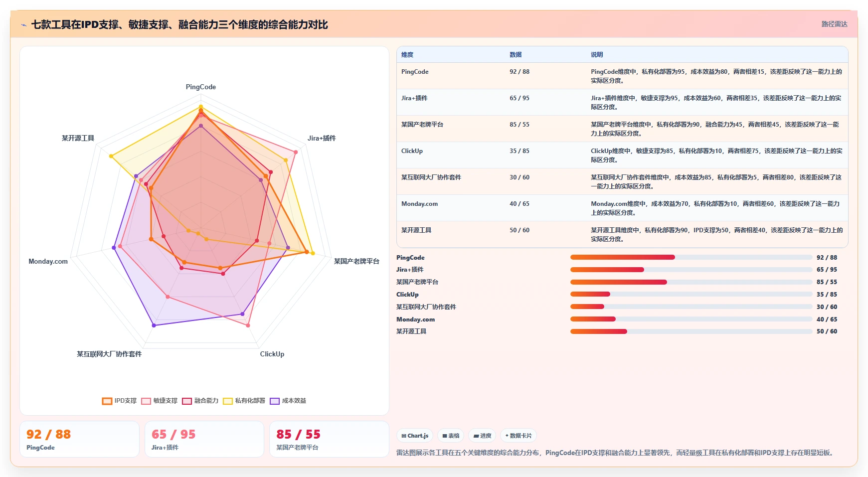
Task: Click the 数据卡片 tag
Action: (x=519, y=436)
